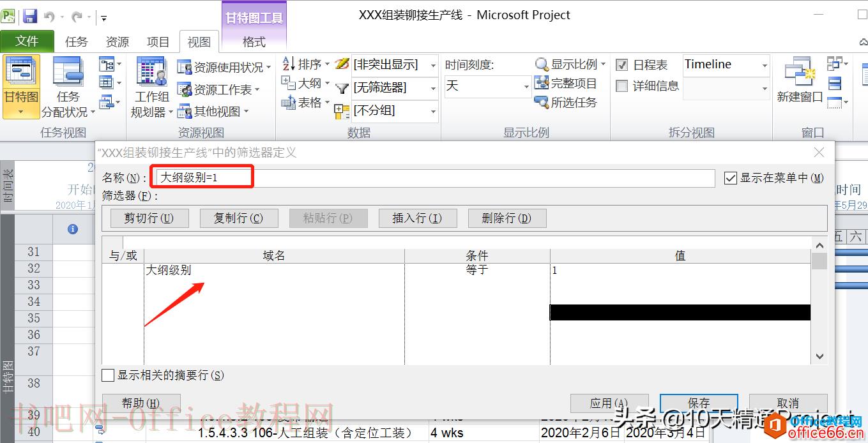868x443 pixels.
Task: Click the Redo arrow icon
Action: 77,17
